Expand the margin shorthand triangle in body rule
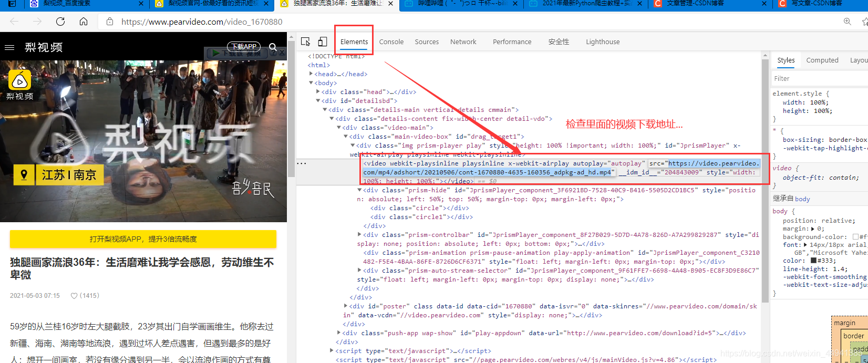868x363 pixels. [813, 229]
